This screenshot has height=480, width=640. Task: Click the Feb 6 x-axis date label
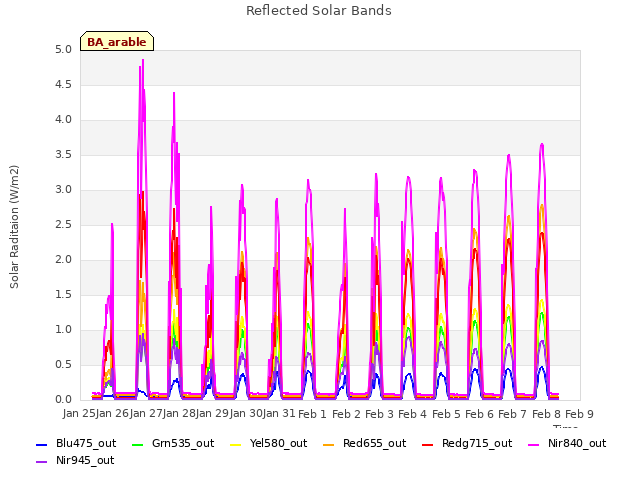coord(480,414)
